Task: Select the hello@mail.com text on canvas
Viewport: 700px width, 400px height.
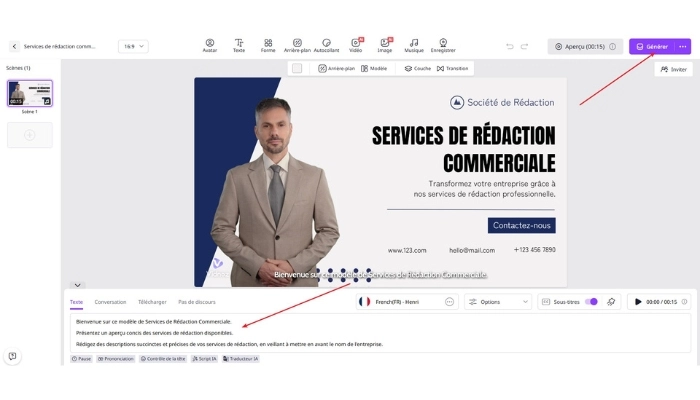Action: pyautogui.click(x=472, y=250)
